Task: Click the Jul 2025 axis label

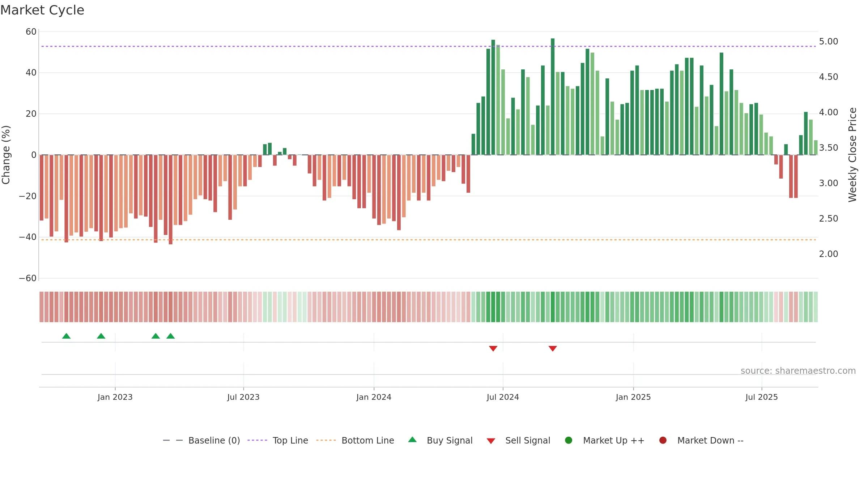Action: 762,397
